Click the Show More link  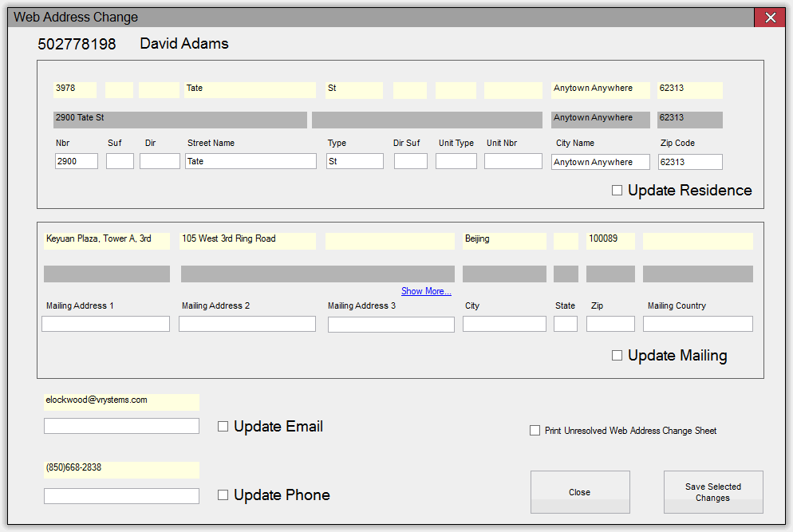pos(426,291)
